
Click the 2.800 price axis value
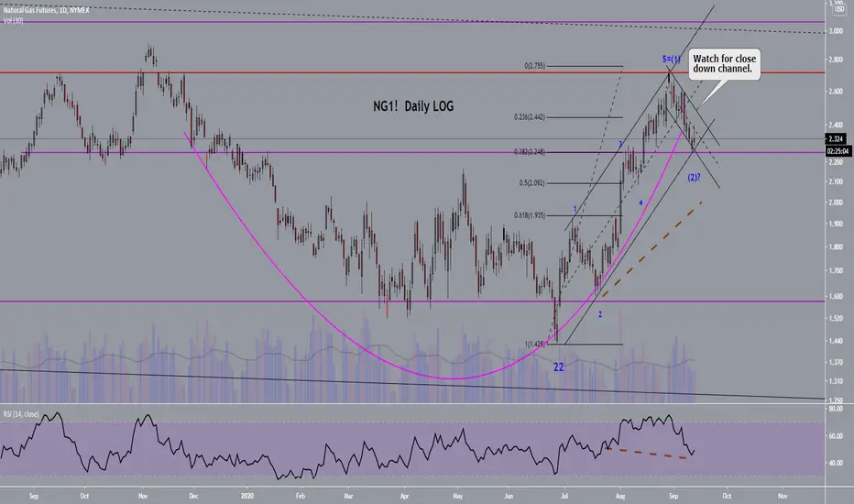(x=836, y=60)
